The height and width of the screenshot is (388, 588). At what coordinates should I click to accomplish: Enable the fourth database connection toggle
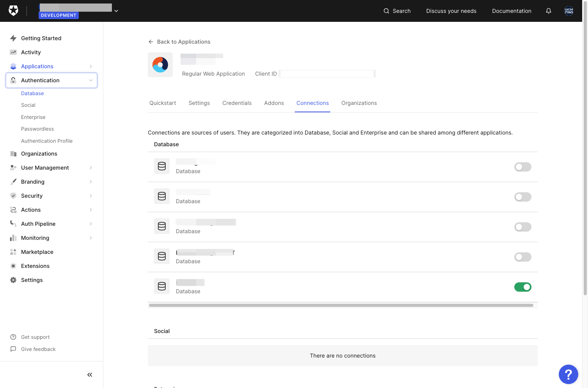[523, 257]
